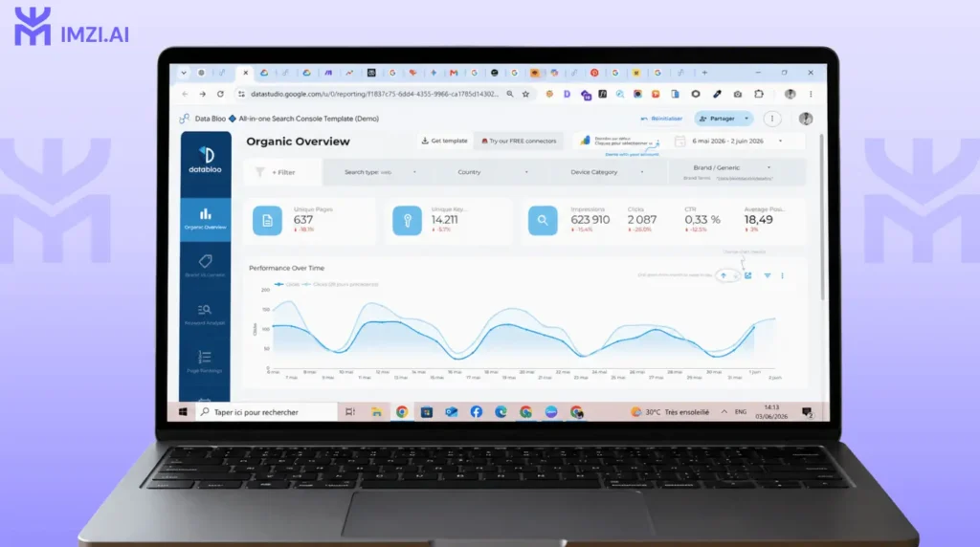Click the Looker Studio logo beside Data Bloo
This screenshot has height=547, width=980.
pos(185,119)
